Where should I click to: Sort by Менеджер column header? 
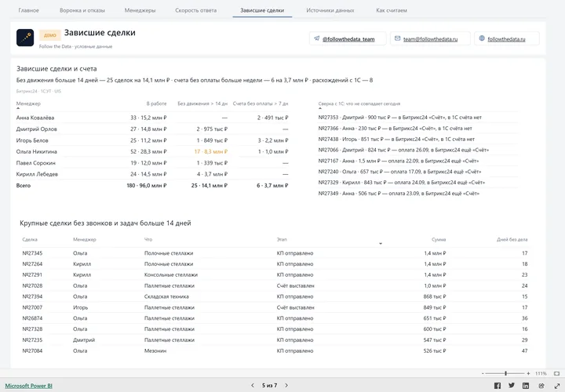tap(28, 103)
